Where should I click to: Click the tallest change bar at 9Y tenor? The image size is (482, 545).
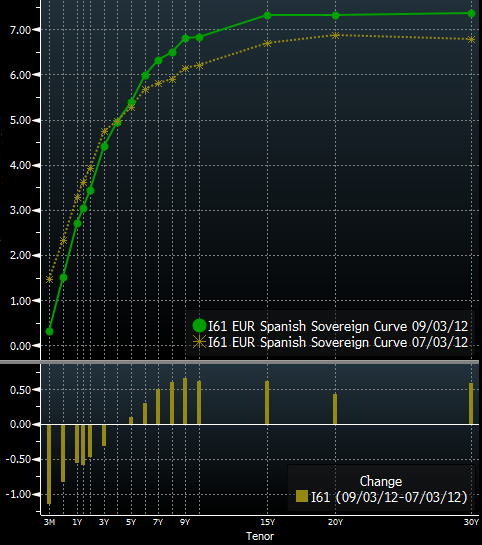point(185,401)
